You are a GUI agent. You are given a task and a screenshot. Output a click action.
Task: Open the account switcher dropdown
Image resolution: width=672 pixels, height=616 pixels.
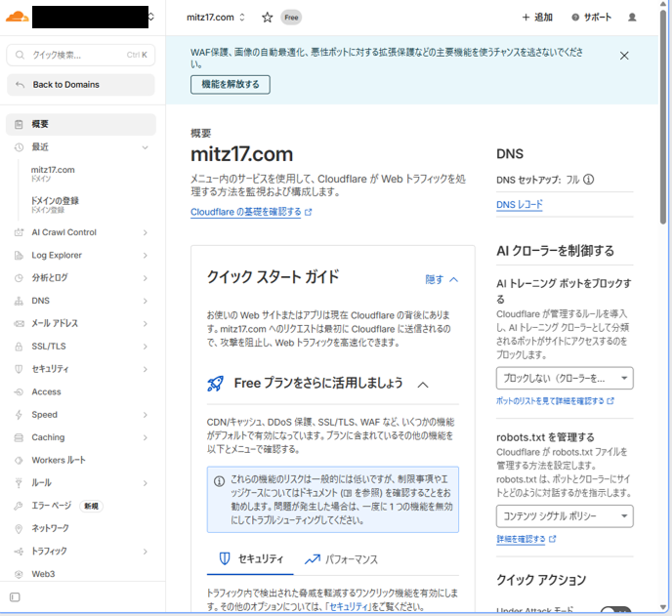tap(150, 18)
